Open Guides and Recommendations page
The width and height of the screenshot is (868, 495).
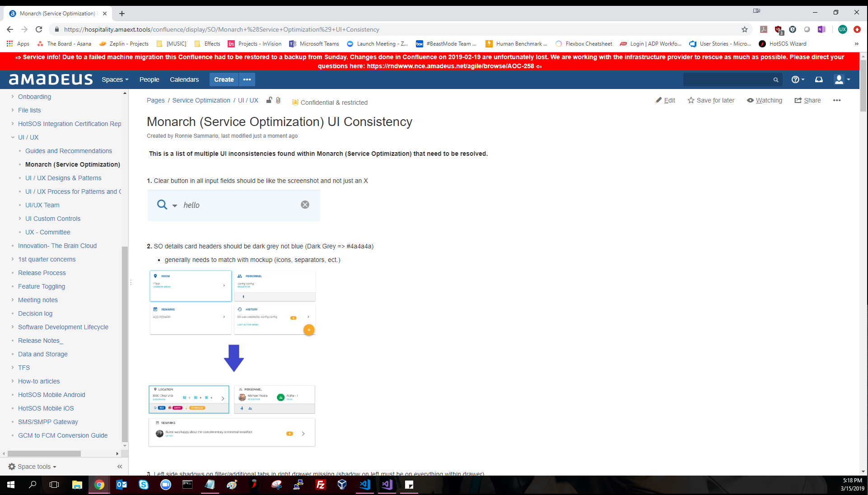tap(69, 151)
